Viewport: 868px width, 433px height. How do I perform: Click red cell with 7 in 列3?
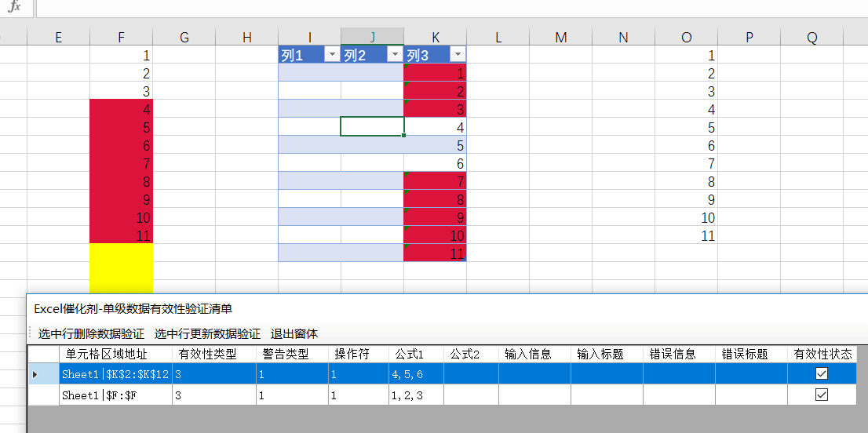(x=435, y=181)
